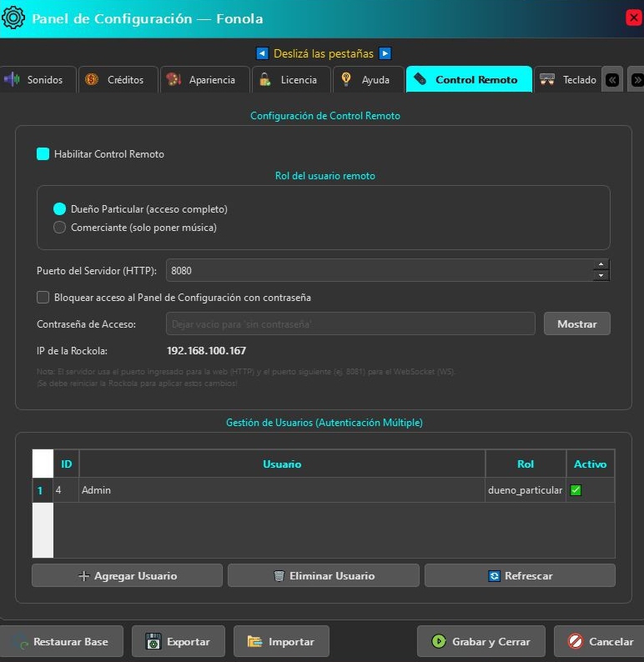Screen dimensions: 644x662
Task: Click the Grabar y Cerrar button
Action: click(x=481, y=641)
